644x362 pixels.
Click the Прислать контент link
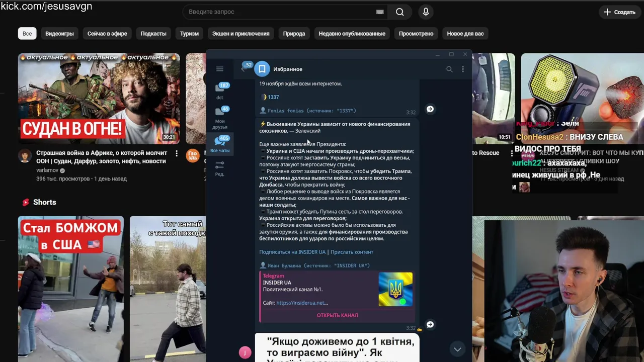(x=352, y=252)
